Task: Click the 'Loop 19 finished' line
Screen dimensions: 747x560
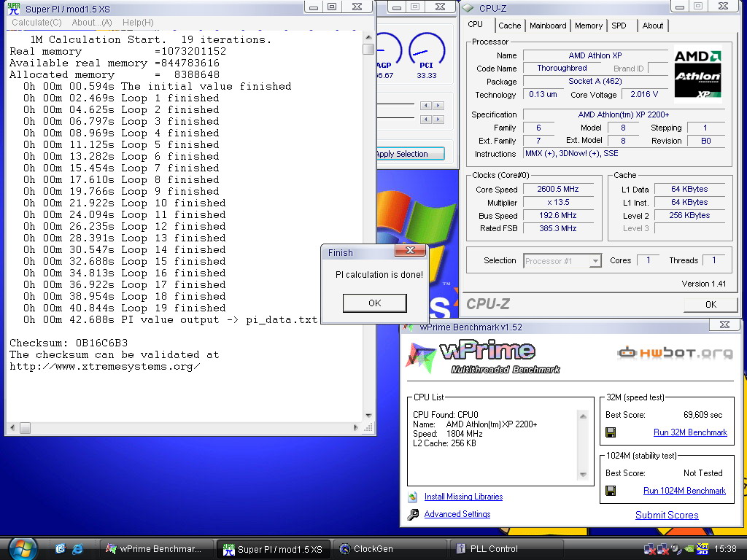Action: [124, 308]
